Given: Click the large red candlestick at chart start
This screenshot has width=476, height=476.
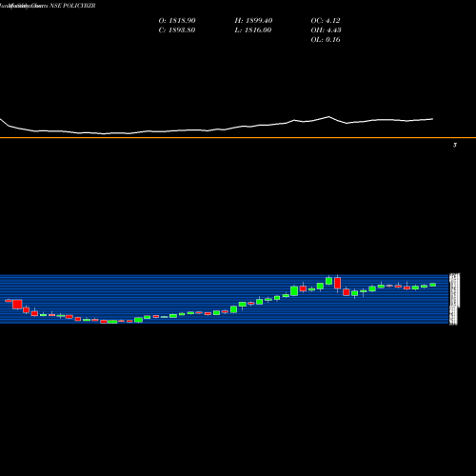Looking at the screenshot, I should (x=17, y=304).
